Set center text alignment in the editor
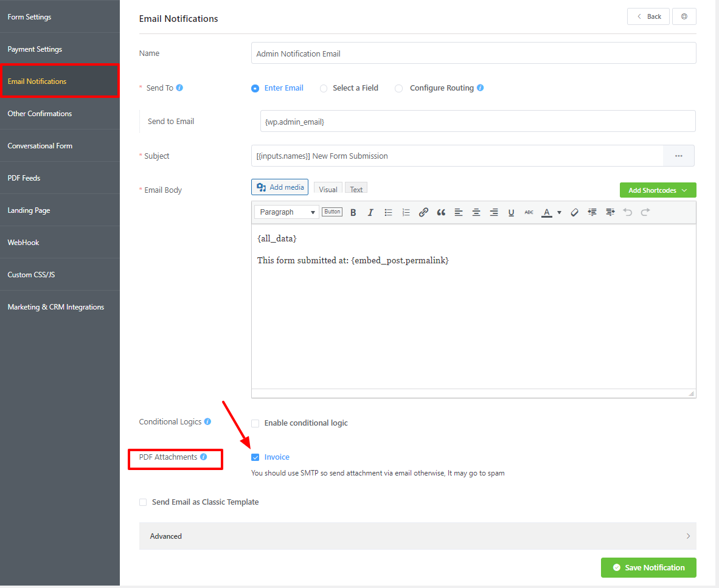Viewport: 719px width, 588px height. 476,212
